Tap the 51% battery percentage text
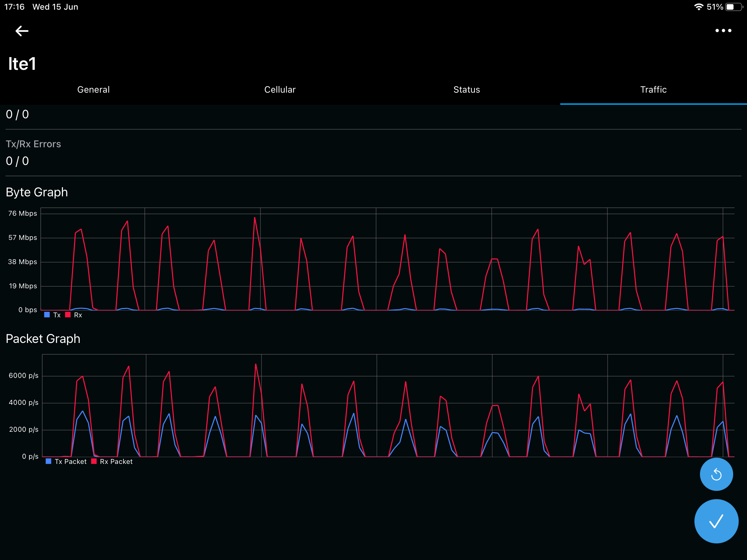 click(x=715, y=7)
